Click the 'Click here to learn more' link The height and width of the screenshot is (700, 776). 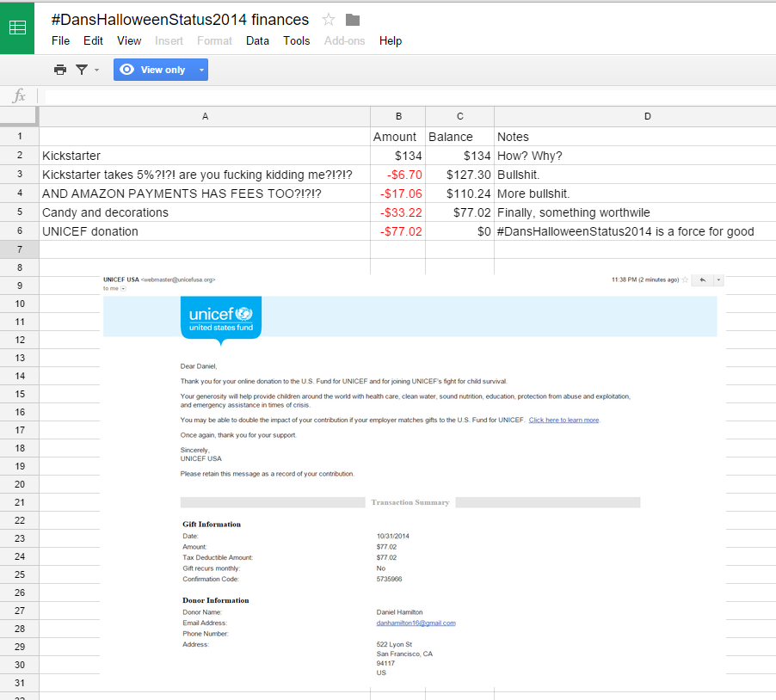point(564,420)
